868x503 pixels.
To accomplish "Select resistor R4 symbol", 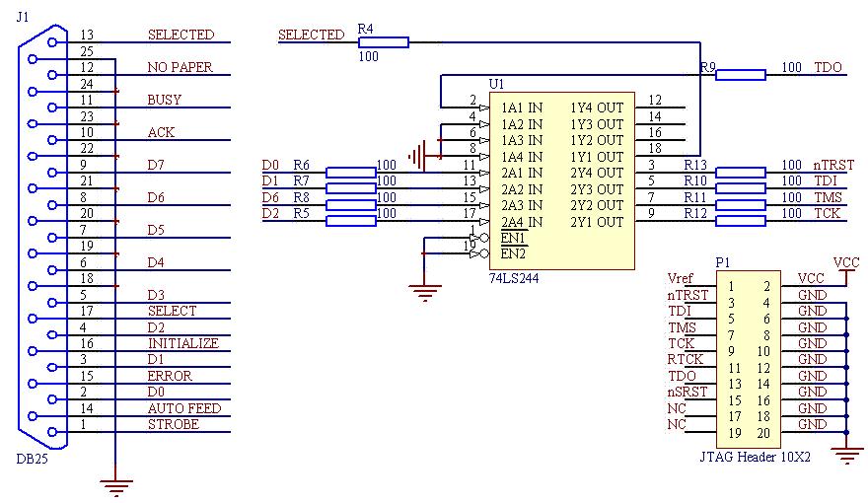I will [x=384, y=42].
